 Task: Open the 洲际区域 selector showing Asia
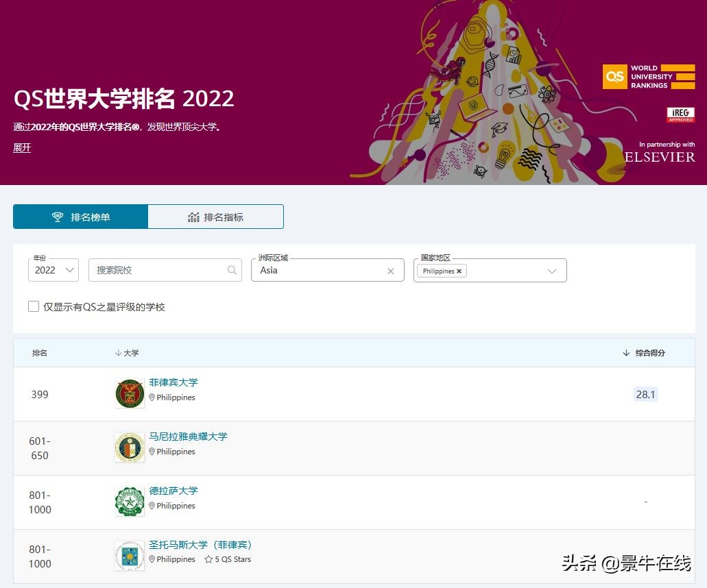click(x=322, y=271)
